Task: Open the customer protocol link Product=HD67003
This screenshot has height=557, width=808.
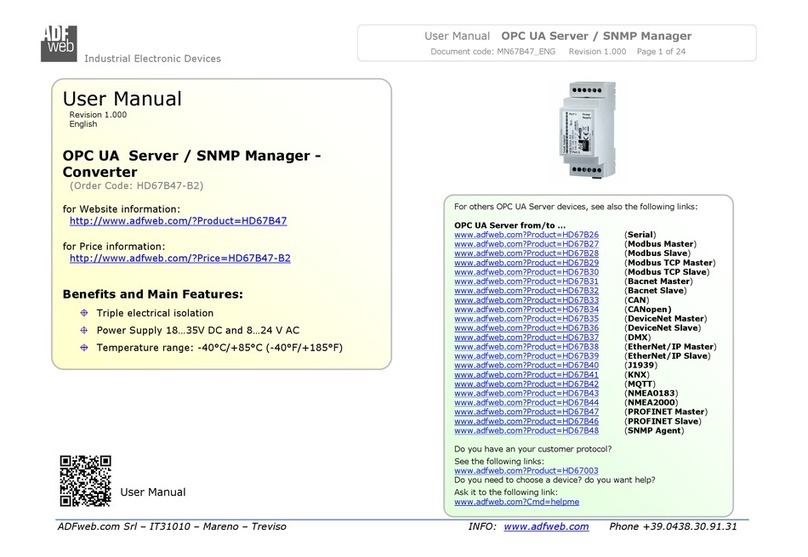Action: click(x=526, y=471)
